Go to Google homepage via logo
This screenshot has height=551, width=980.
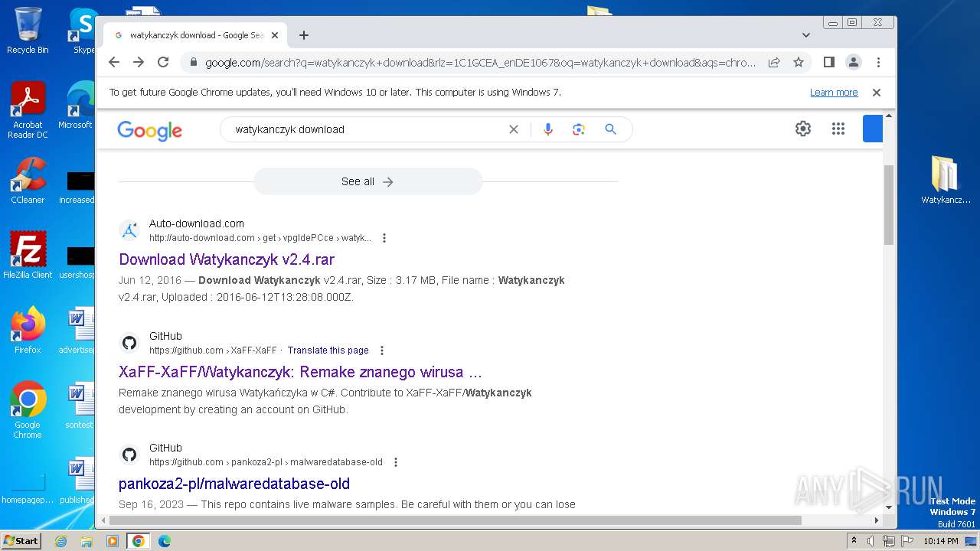(x=150, y=130)
